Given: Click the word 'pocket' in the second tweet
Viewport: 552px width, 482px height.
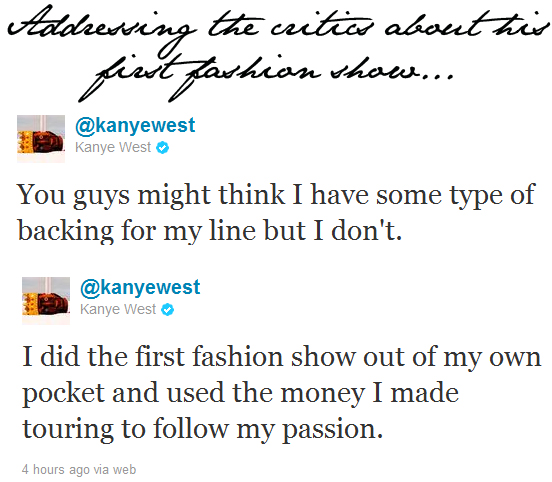Looking at the screenshot, I should pos(64,394).
